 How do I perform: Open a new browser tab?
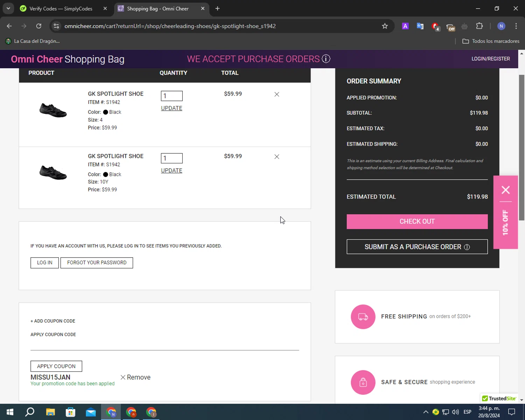click(217, 8)
